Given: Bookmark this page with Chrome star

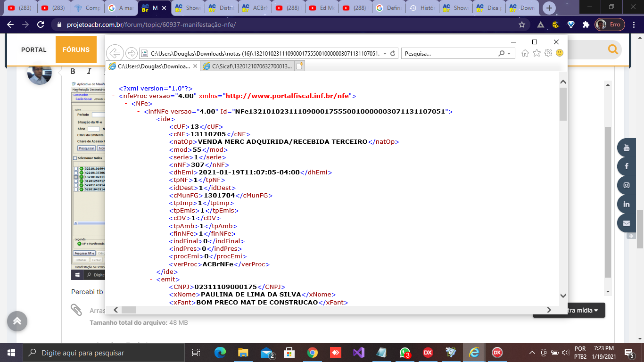Looking at the screenshot, I should (522, 25).
